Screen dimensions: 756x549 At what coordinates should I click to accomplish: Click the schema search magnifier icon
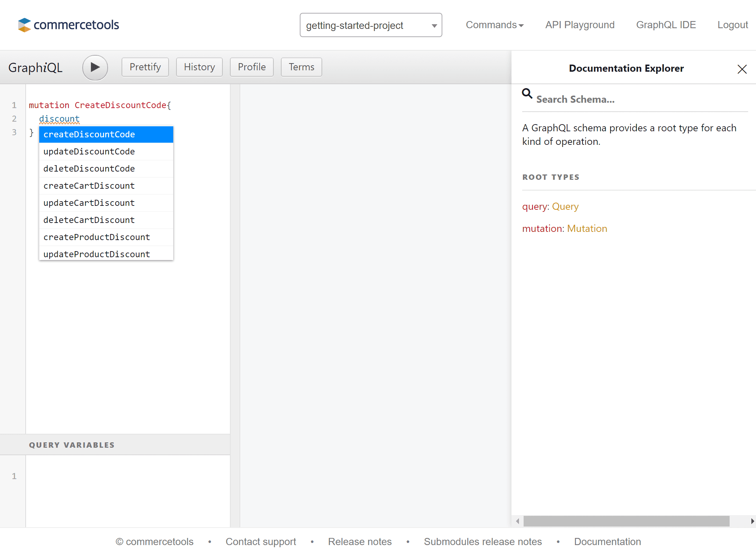(527, 94)
